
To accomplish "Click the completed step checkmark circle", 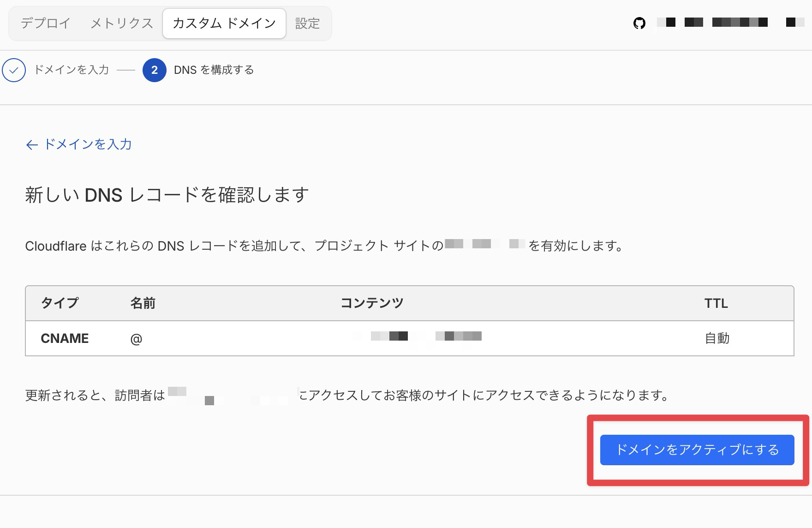I will tap(14, 70).
